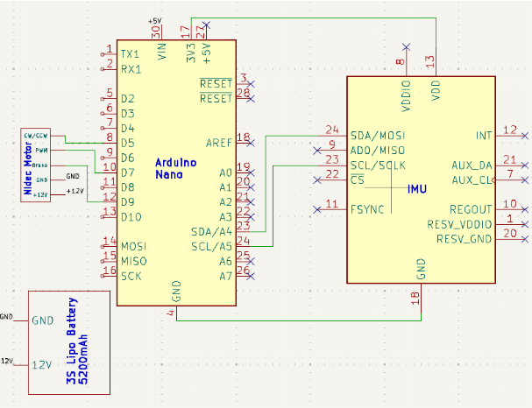Click the D10 pin label
The height and width of the screenshot is (408, 532).
coord(131,217)
